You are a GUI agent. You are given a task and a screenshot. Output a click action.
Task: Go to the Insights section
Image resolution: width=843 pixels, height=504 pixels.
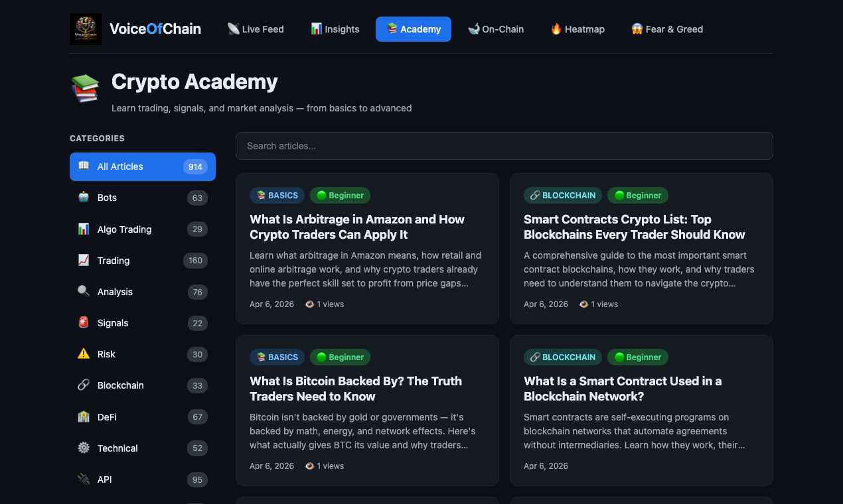[335, 29]
